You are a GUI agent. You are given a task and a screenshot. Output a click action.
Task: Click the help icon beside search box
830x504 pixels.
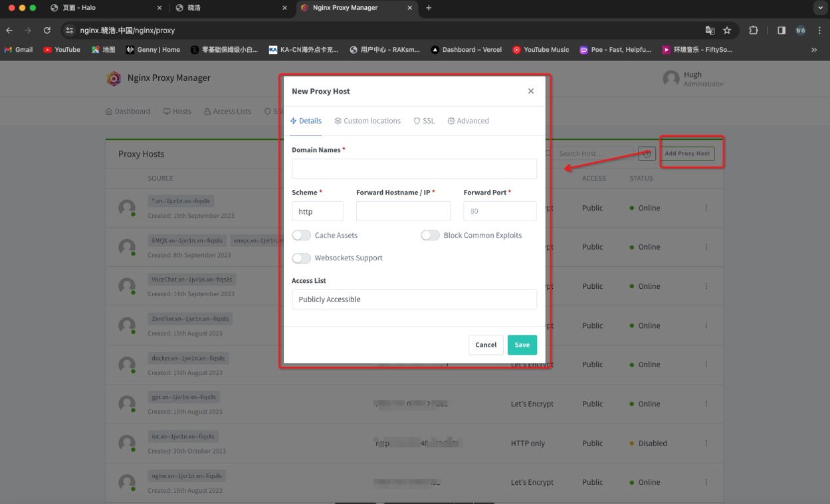[647, 153]
